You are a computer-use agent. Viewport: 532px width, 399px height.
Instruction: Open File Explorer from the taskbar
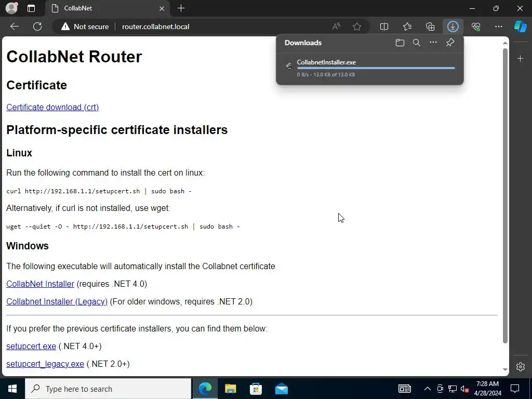pyautogui.click(x=230, y=389)
